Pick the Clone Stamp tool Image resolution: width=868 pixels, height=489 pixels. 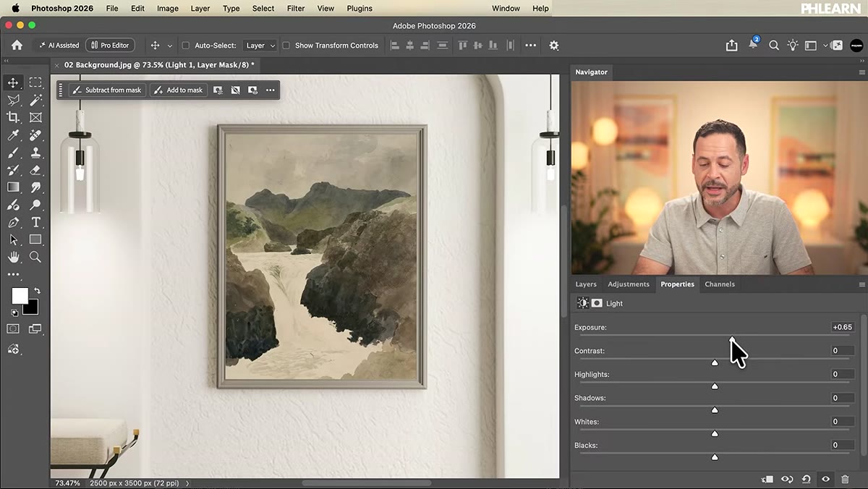point(35,153)
